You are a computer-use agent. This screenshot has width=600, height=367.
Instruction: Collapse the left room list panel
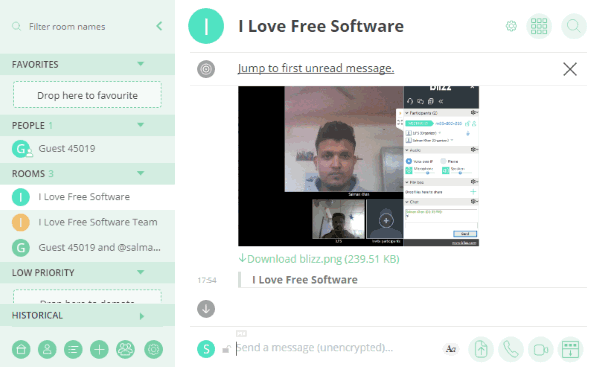(x=159, y=26)
